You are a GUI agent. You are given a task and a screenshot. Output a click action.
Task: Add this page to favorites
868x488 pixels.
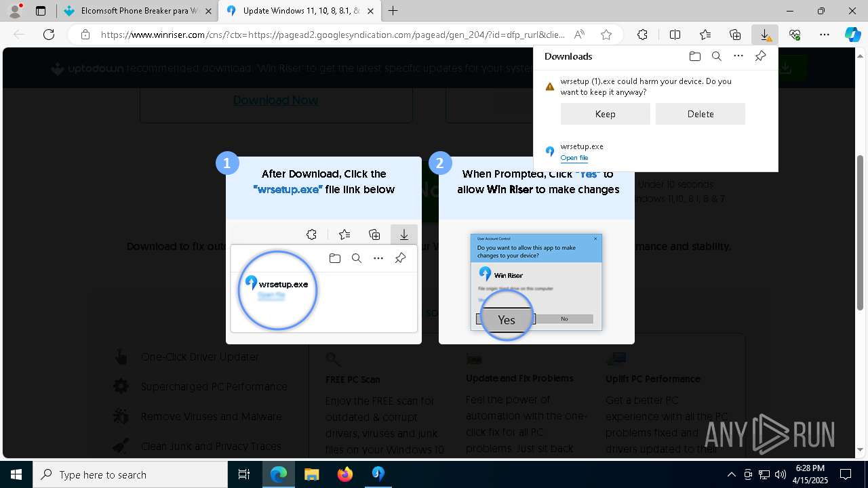tap(606, 35)
